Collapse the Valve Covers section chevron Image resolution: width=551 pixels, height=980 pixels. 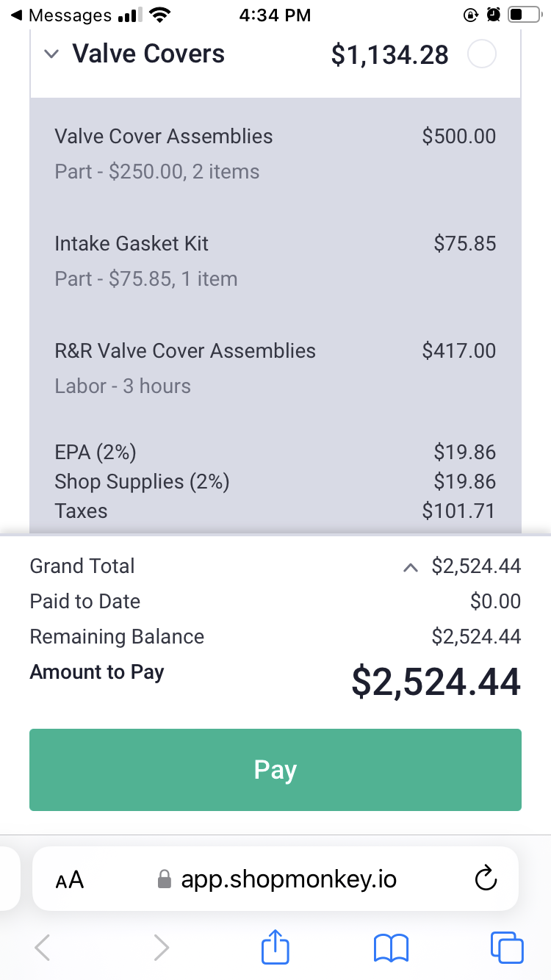[51, 54]
